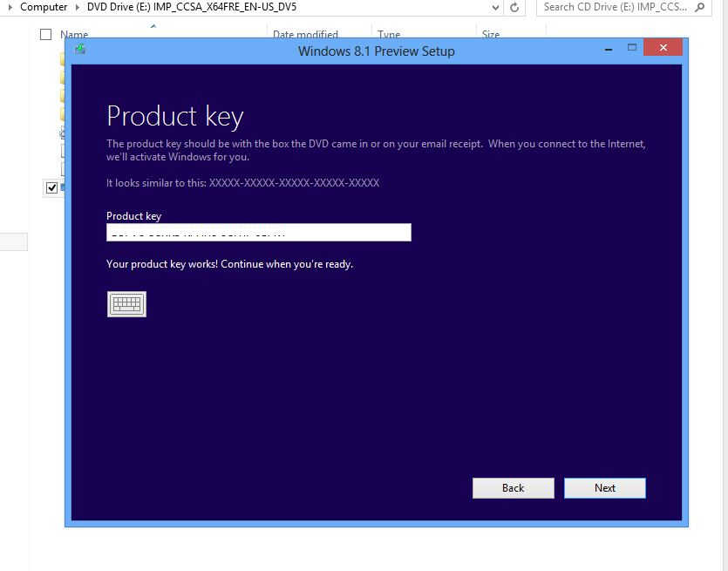Image resolution: width=728 pixels, height=571 pixels.
Task: Open the on-screen keyboard icon
Action: (x=126, y=304)
